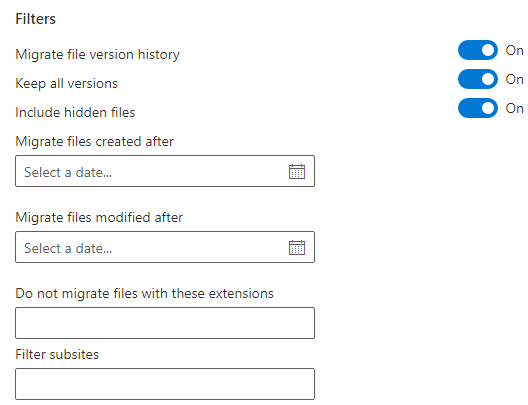Open calendar picker for files created after
The image size is (528, 405).
(297, 171)
